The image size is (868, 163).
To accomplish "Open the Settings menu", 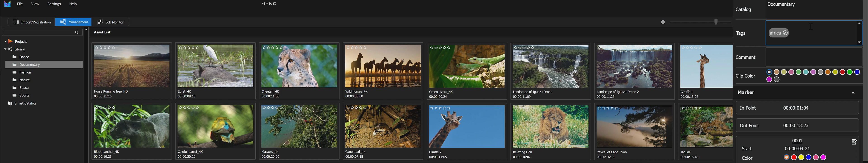I will click(54, 4).
